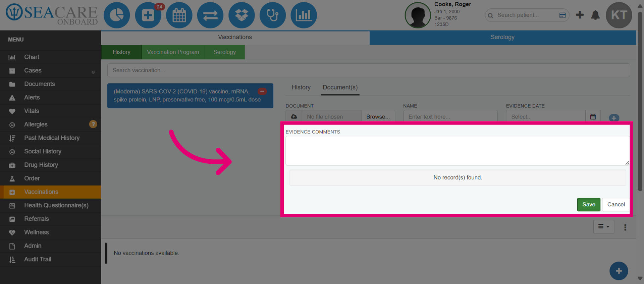This screenshot has height=284, width=644.
Task: Open the KT user avatar menu
Action: (619, 15)
